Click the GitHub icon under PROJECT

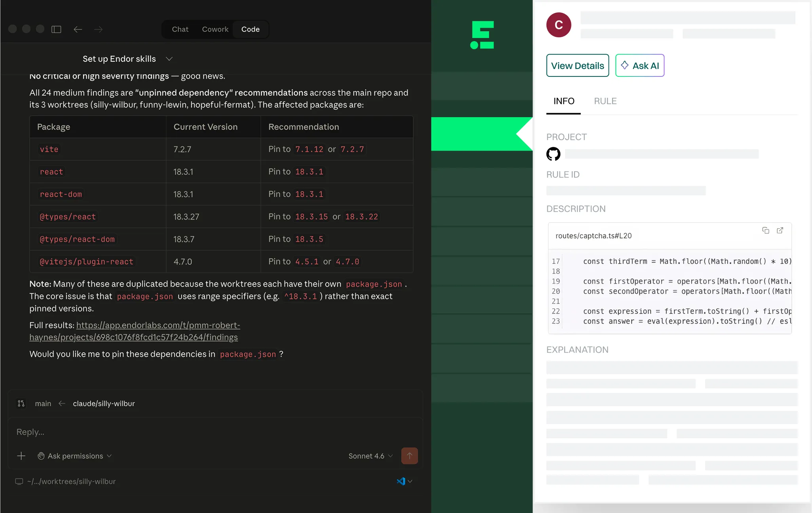[553, 154]
